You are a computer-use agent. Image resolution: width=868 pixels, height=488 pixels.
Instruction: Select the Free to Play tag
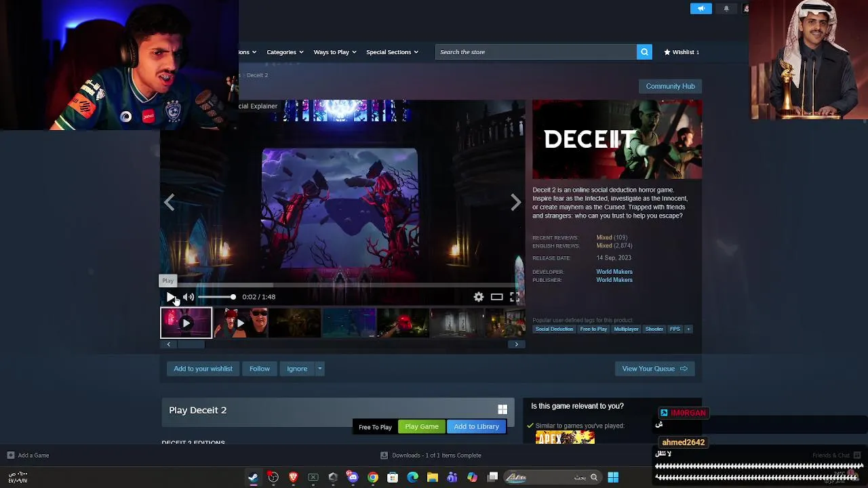click(x=593, y=329)
